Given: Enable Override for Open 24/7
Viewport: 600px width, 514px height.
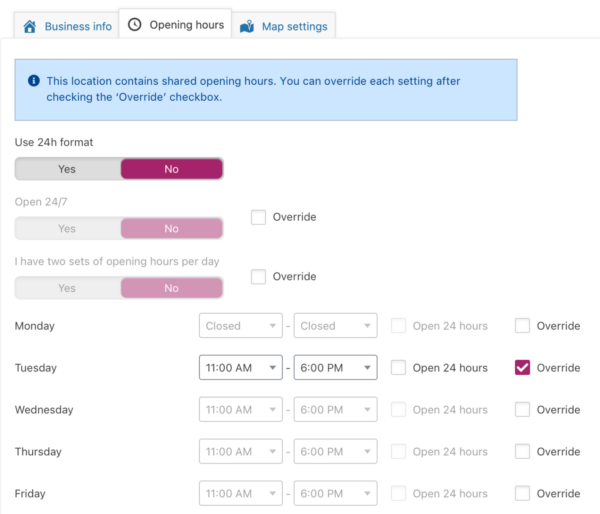Looking at the screenshot, I should point(259,217).
